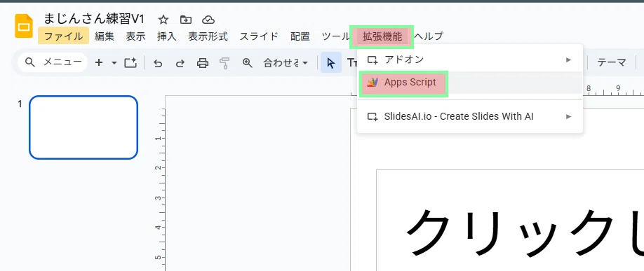Screen dimensions: 644x271
Task: Expand new slide layout dropdown arrow
Action: tap(114, 63)
